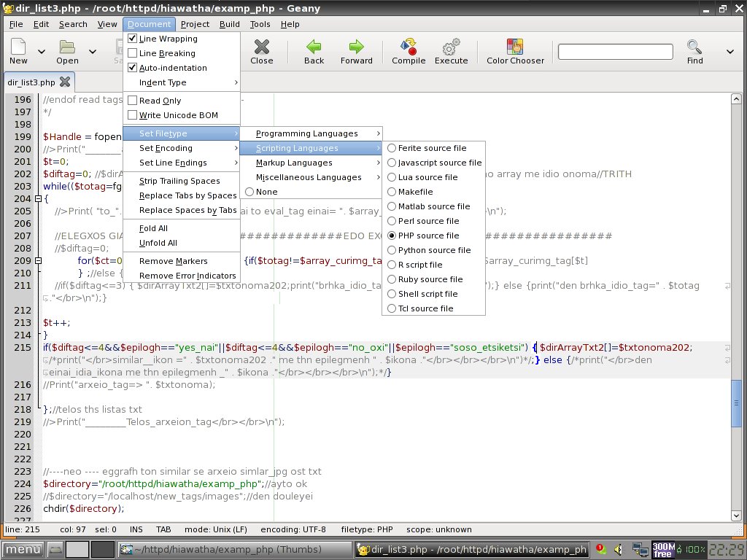Click the Compile toolbar icon
The width and height of the screenshot is (747, 560).
pos(409,47)
